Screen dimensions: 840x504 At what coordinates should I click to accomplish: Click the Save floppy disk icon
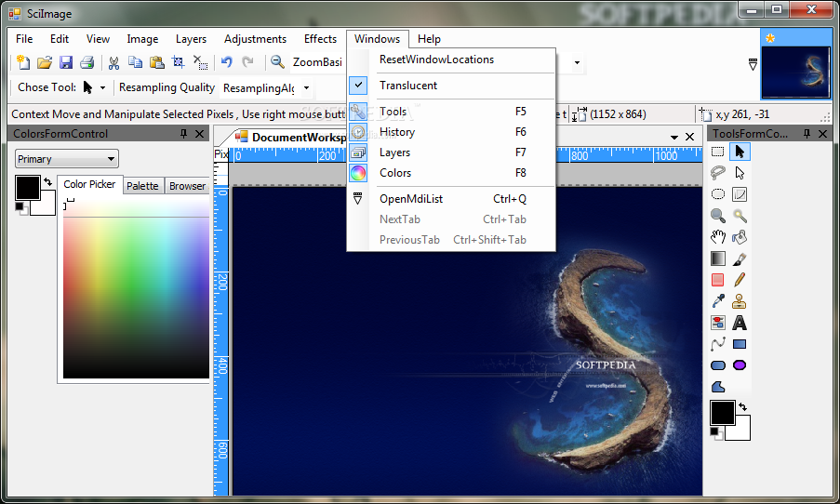pos(66,62)
